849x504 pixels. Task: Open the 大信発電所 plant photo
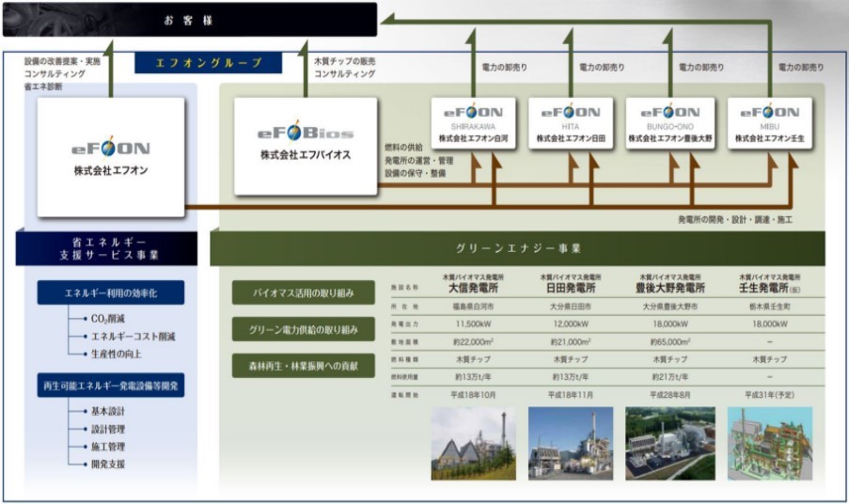point(473,444)
